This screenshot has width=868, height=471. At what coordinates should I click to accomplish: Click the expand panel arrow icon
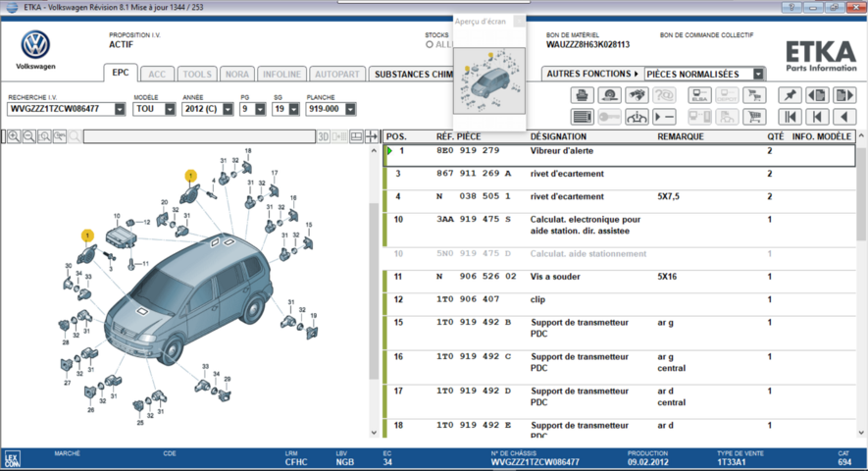(372, 136)
